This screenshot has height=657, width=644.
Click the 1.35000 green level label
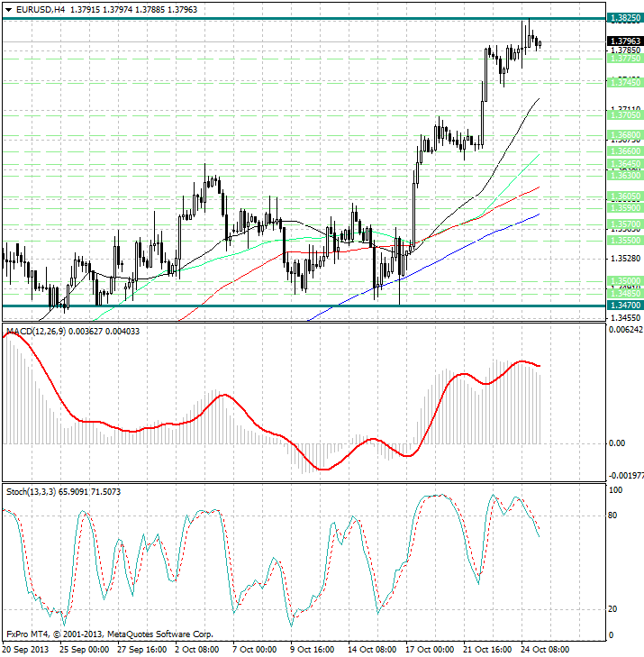[x=625, y=280]
